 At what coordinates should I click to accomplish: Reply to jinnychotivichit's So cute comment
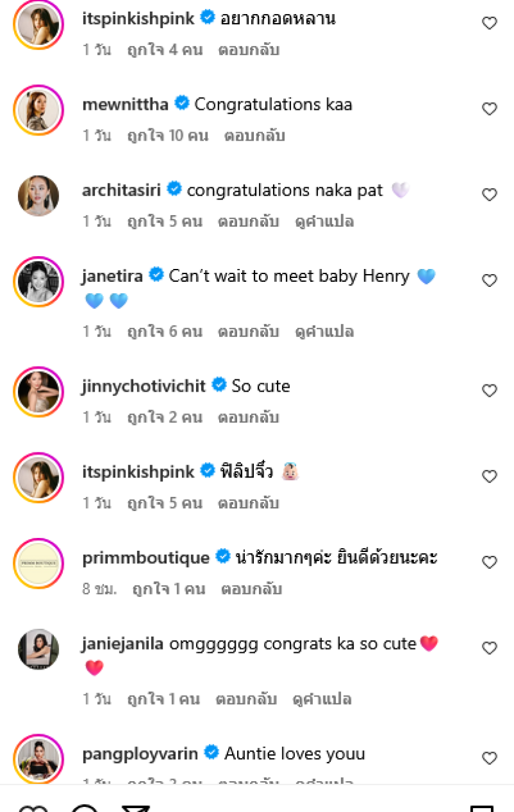[248, 417]
